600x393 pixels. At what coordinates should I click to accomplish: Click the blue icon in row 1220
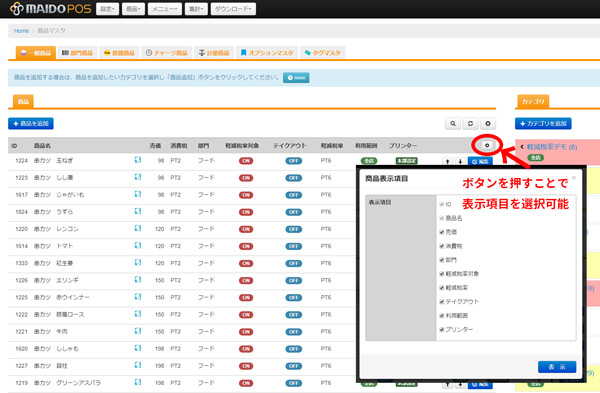138,228
